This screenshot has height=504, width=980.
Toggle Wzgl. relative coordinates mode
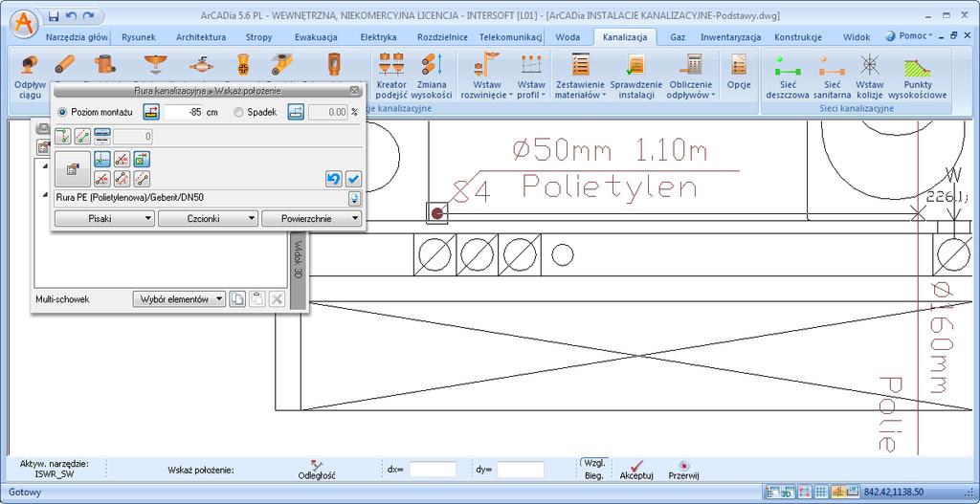click(x=592, y=464)
